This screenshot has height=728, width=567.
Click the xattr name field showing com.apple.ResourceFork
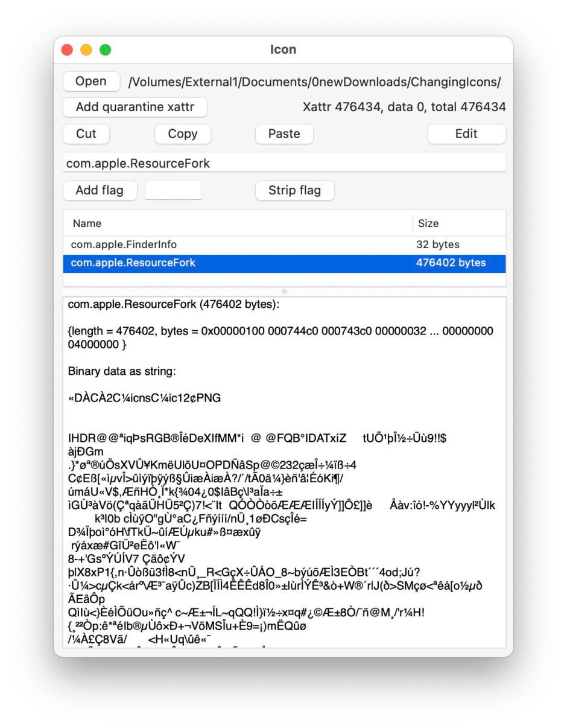283,164
